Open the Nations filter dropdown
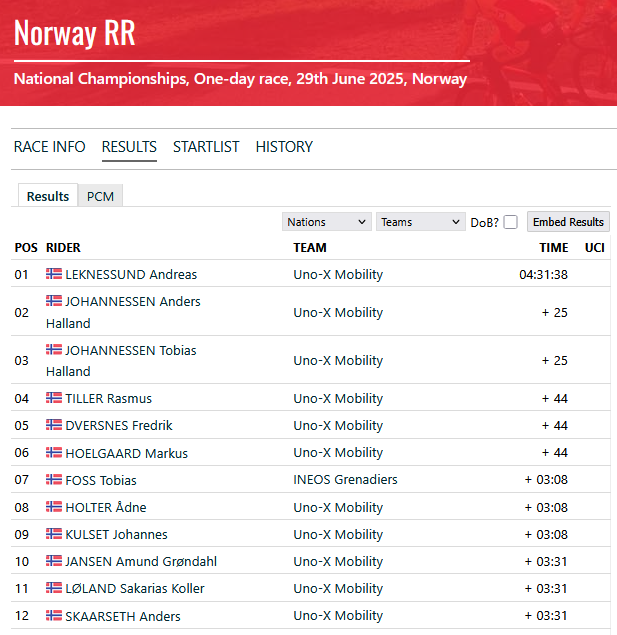 (327, 222)
